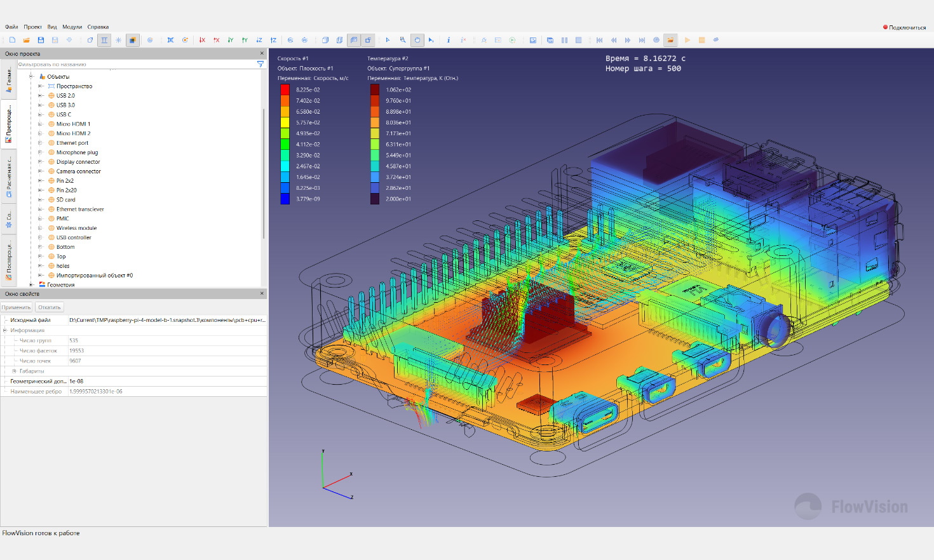
Task: Close the Окно свойств panel
Action: [262, 293]
